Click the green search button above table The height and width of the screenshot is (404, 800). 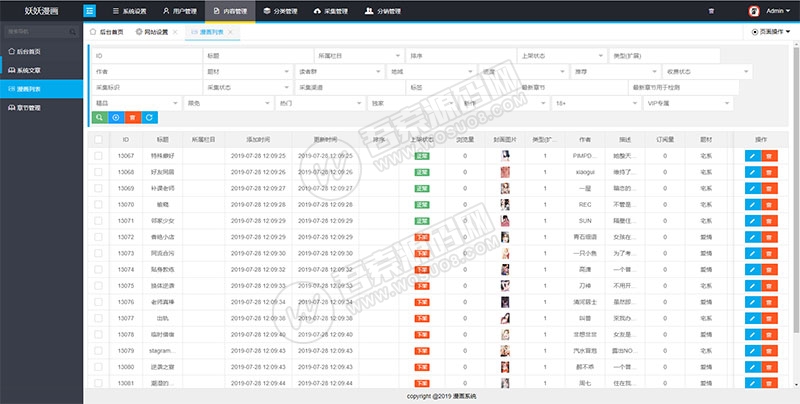pos(99,117)
